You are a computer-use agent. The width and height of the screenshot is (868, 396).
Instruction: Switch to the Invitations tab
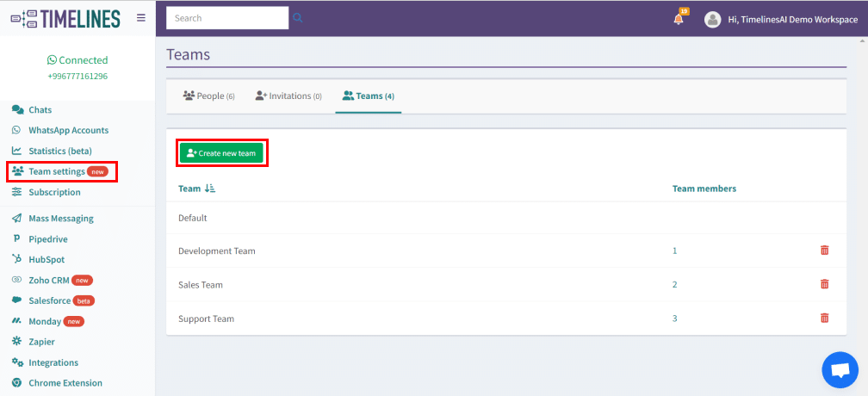click(x=288, y=96)
